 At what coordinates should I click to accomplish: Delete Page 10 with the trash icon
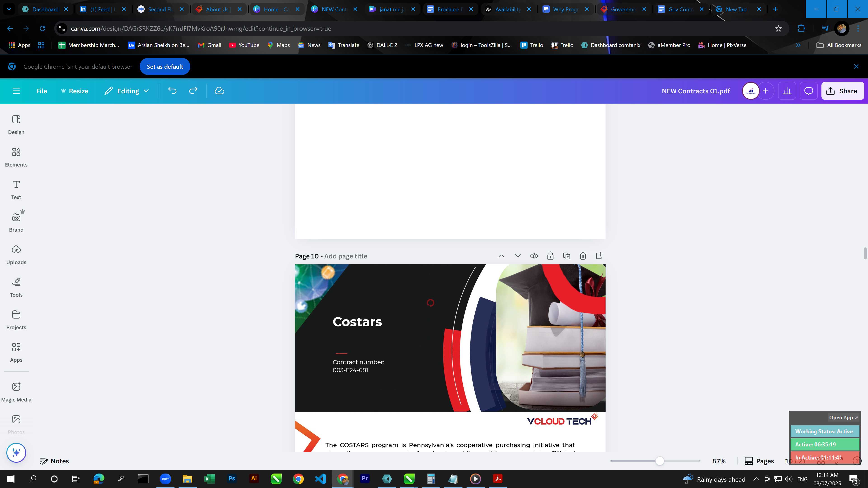point(583,256)
